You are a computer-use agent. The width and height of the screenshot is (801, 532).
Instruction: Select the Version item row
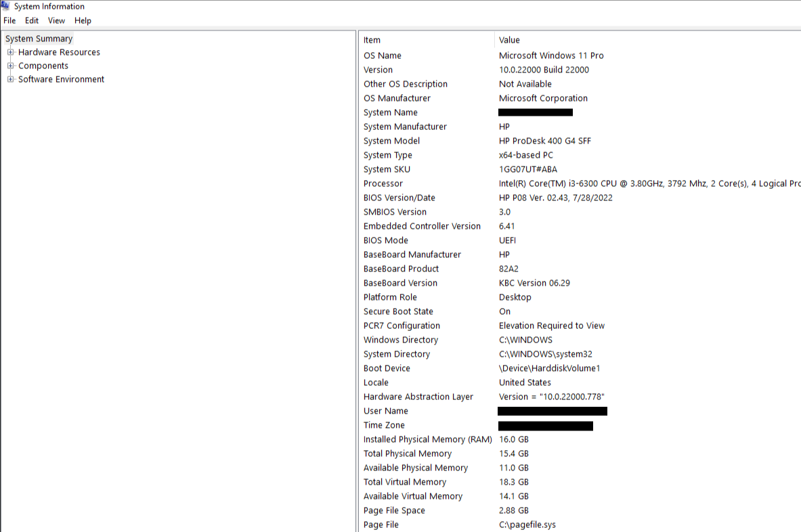378,70
